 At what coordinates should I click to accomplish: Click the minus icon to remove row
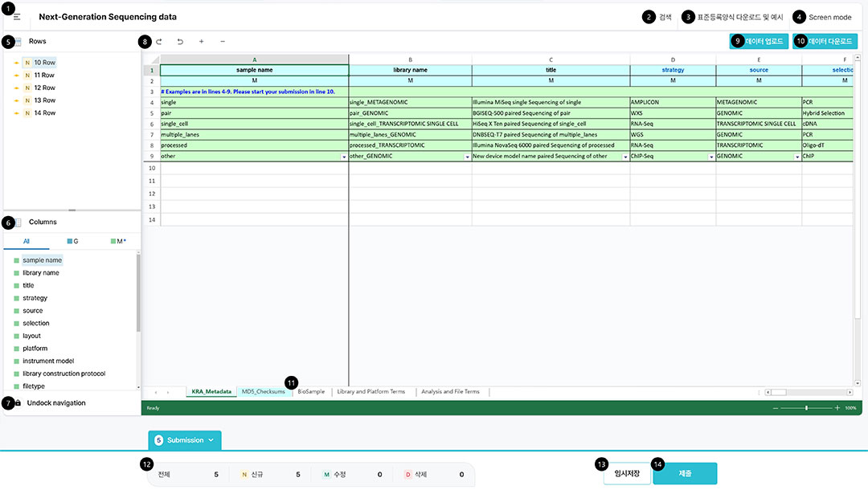[223, 41]
